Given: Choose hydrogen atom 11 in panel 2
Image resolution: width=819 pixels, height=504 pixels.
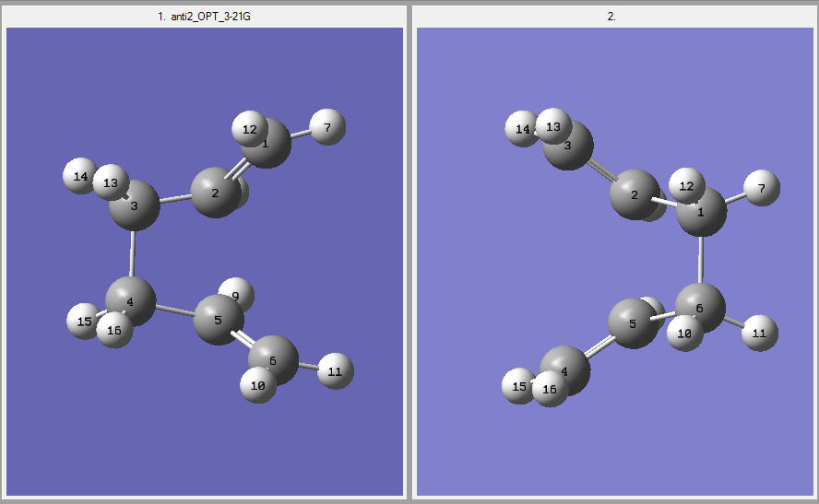Looking at the screenshot, I should pos(759,333).
